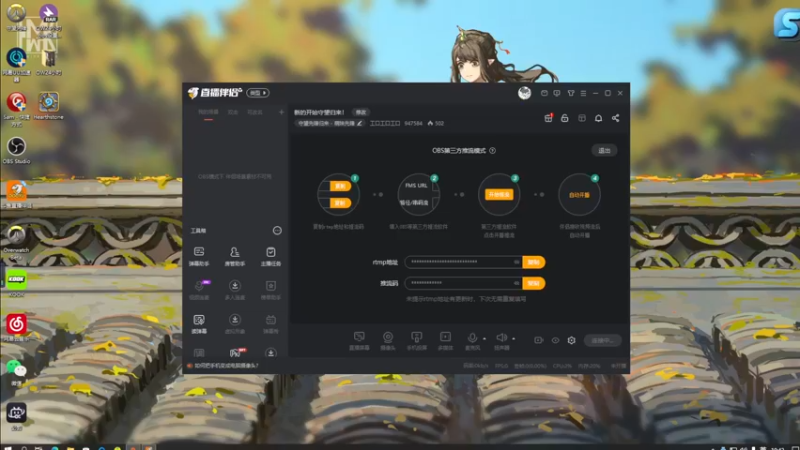Open the download tool in second toolbox row

pos(235,290)
